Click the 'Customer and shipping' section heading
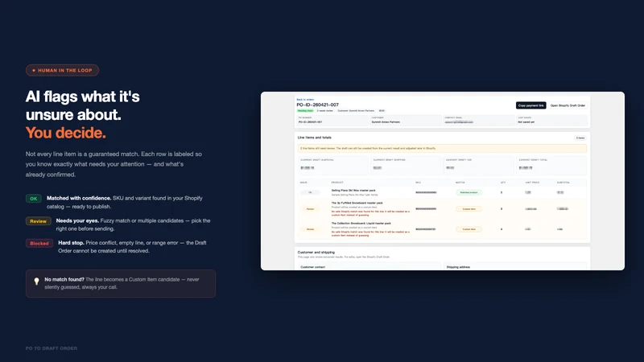This screenshot has height=362, width=644. pyautogui.click(x=316, y=253)
